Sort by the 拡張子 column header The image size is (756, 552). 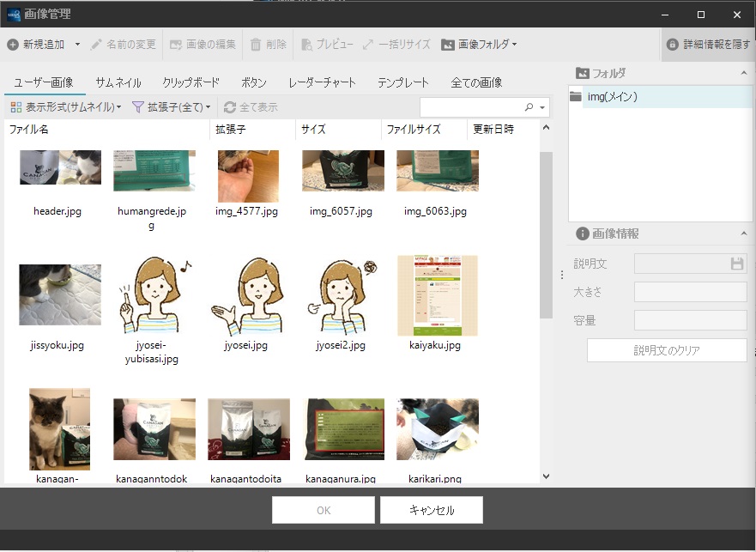tap(252, 130)
